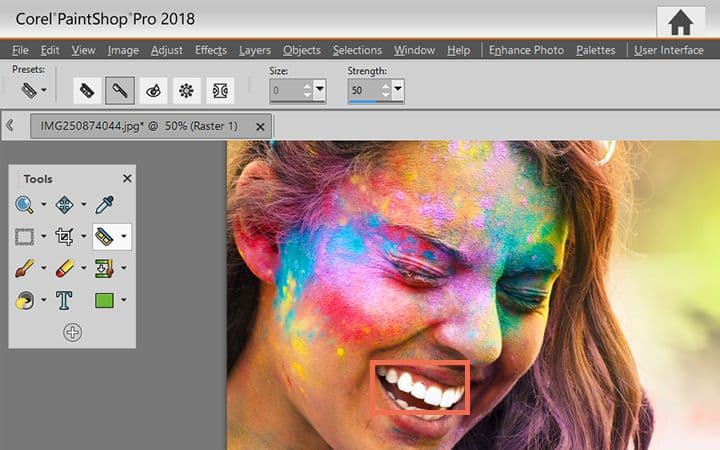Select the Eraser tool
This screenshot has height=450, width=720.
(x=64, y=268)
